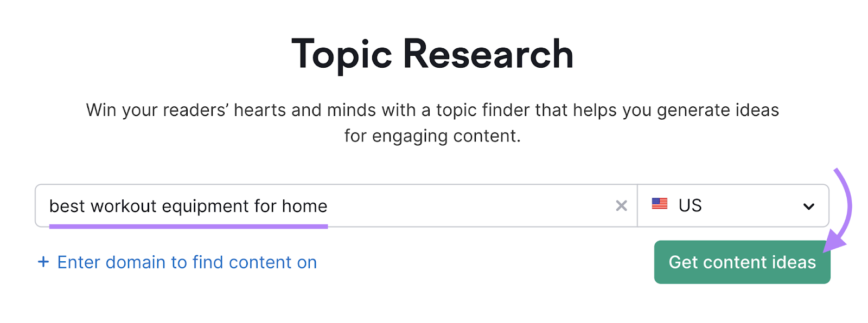Click the Topic Research heading

point(432,54)
